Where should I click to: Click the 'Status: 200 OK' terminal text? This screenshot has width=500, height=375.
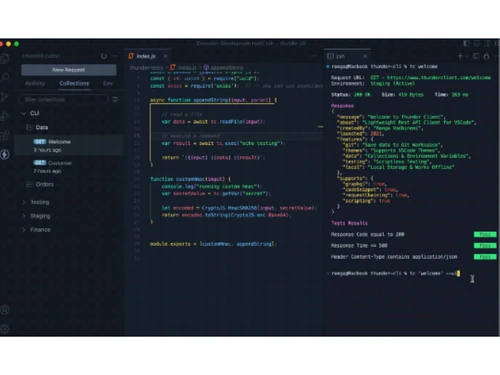pos(351,95)
